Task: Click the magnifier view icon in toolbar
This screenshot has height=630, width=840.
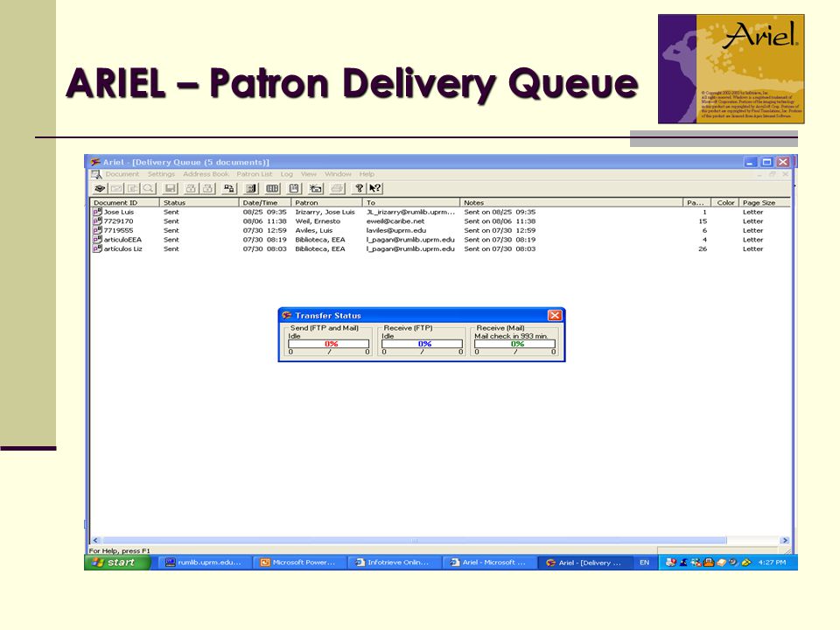Action: pos(149,188)
